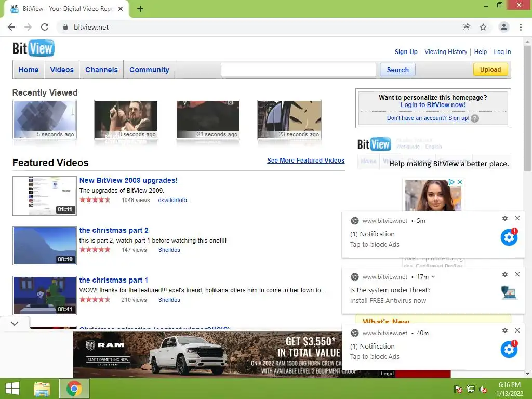Open the Channels navigation tab
The image size is (532, 399).
coord(101,70)
